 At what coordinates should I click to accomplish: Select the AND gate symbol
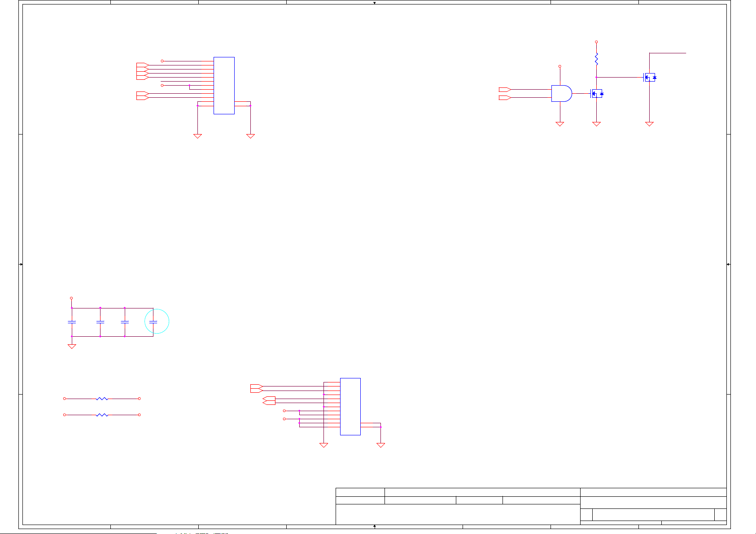(561, 94)
